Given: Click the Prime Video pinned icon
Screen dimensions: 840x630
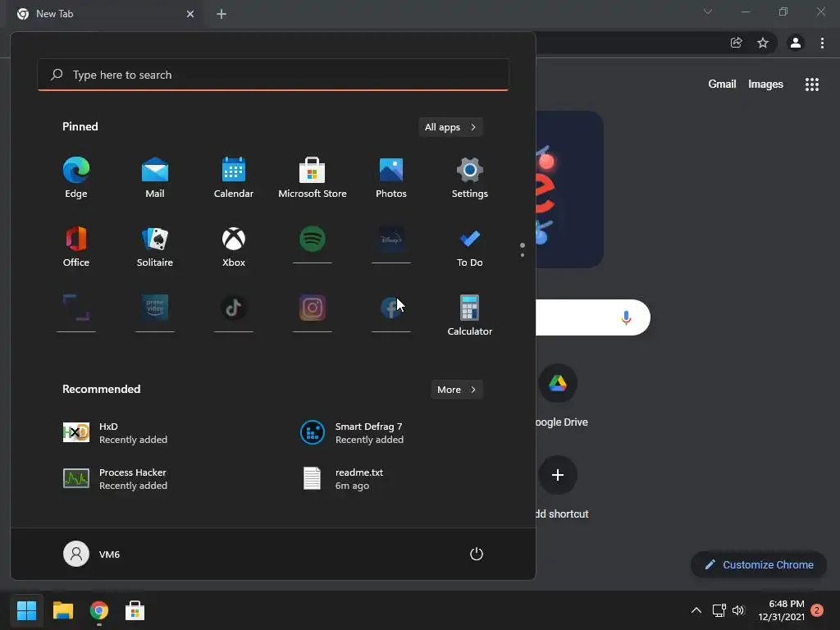Looking at the screenshot, I should click(x=155, y=308).
